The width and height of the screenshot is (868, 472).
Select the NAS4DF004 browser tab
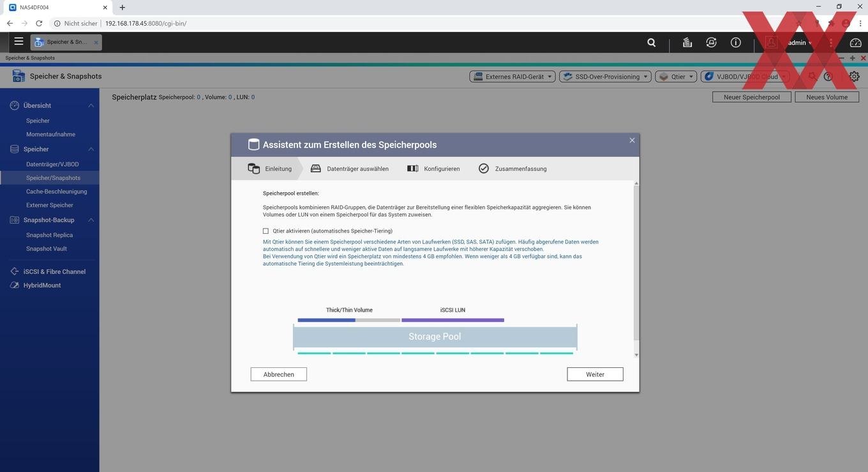[57, 8]
